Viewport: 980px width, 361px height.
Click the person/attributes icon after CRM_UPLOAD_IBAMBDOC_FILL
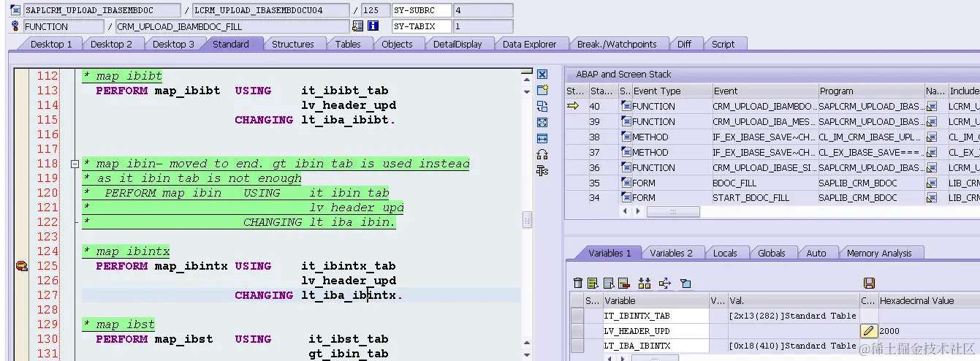pyautogui.click(x=357, y=26)
